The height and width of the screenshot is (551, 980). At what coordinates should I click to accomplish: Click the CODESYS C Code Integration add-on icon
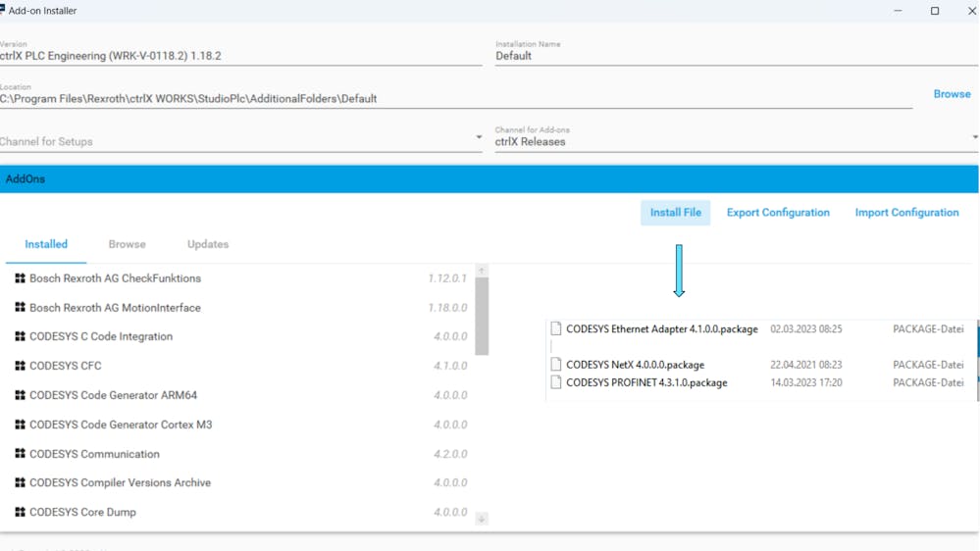coord(20,336)
